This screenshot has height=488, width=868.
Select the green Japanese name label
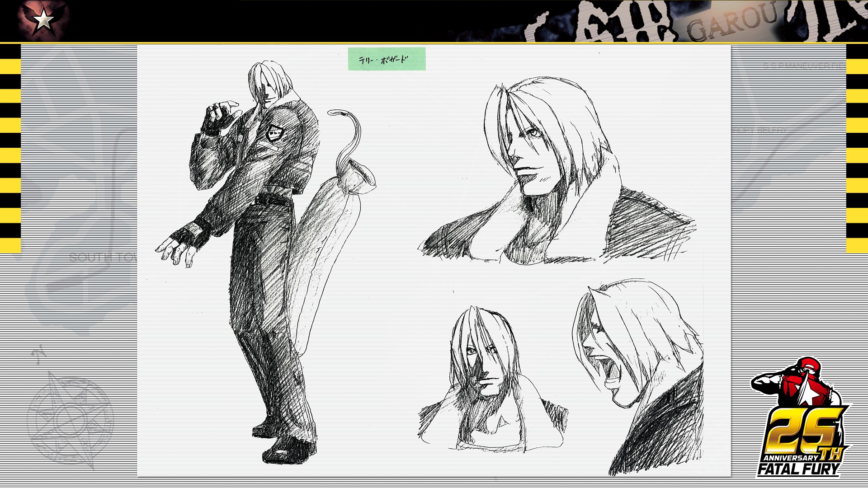tap(387, 59)
